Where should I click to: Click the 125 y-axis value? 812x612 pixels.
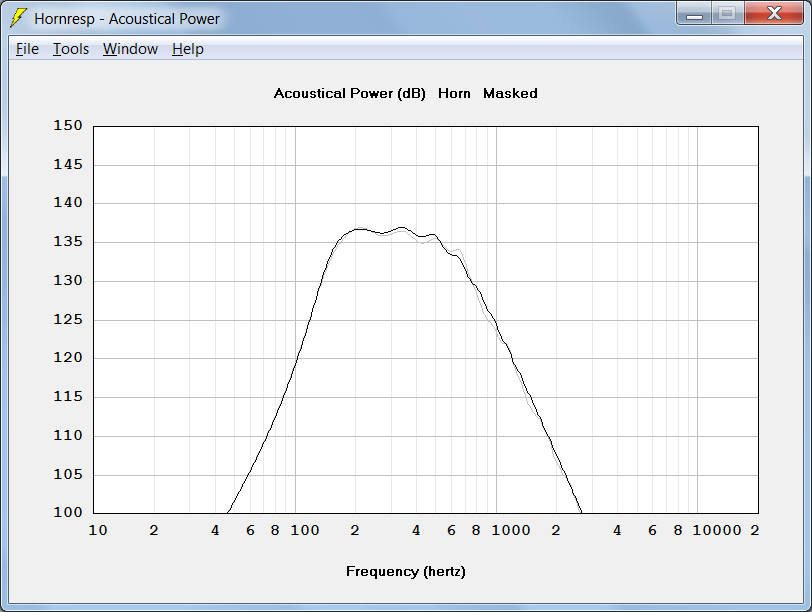(68, 319)
